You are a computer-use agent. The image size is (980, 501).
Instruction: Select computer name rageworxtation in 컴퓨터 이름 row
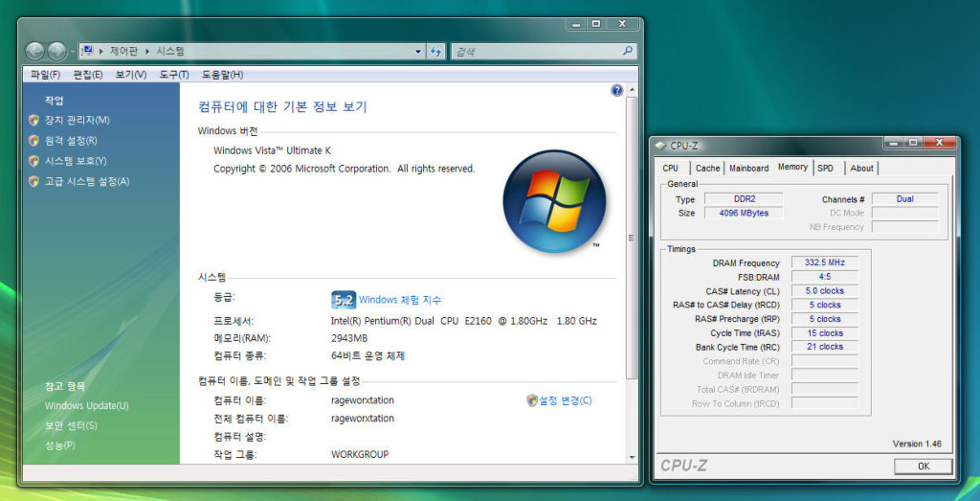(363, 400)
